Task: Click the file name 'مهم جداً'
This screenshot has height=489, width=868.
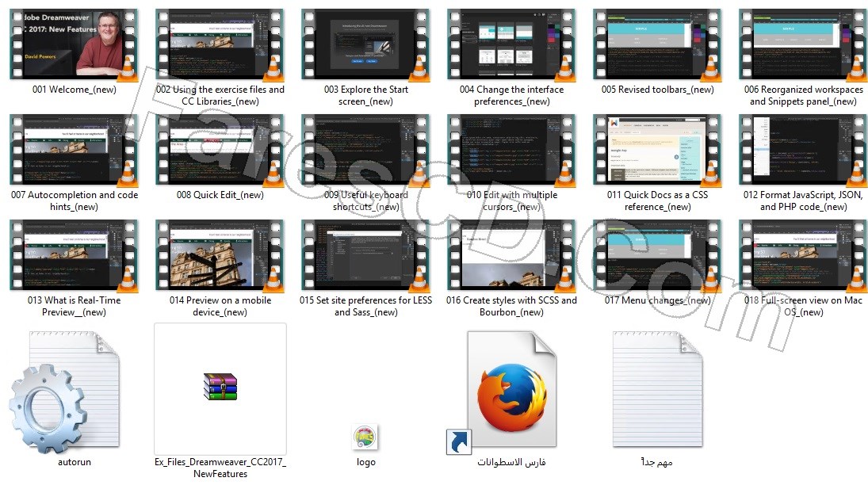Action: 657,462
